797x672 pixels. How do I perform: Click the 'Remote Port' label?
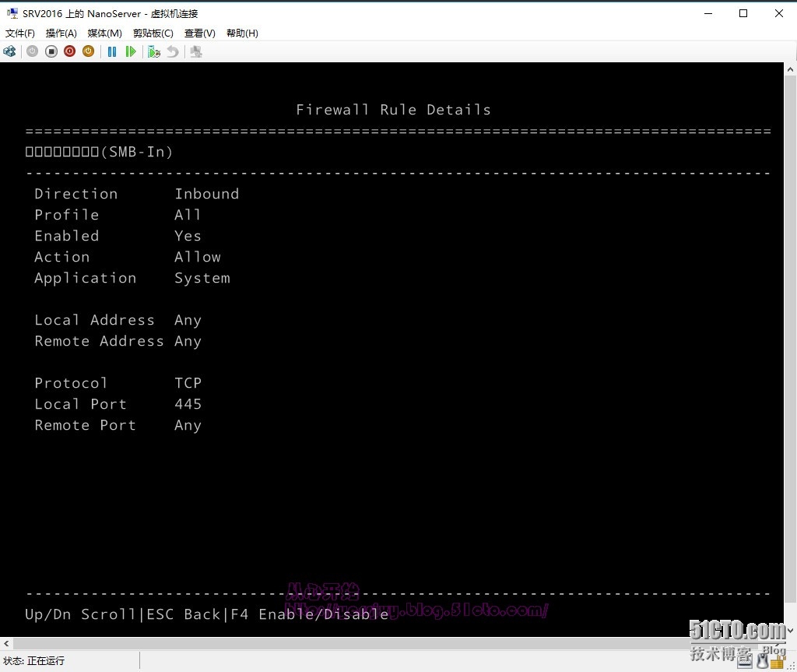pos(86,425)
